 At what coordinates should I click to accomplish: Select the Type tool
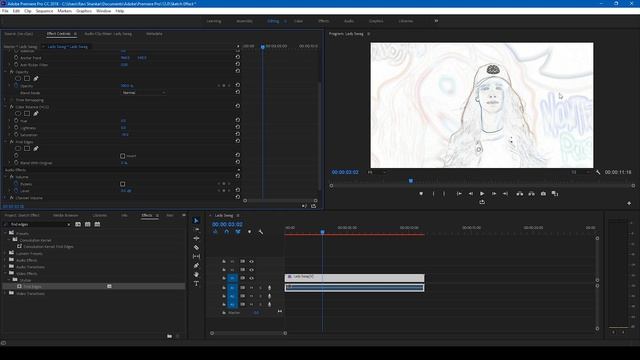196,283
